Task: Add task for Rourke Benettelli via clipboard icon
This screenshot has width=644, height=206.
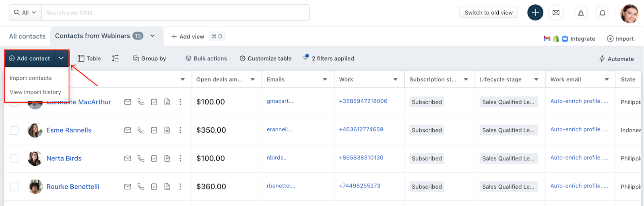Action: click(x=154, y=187)
